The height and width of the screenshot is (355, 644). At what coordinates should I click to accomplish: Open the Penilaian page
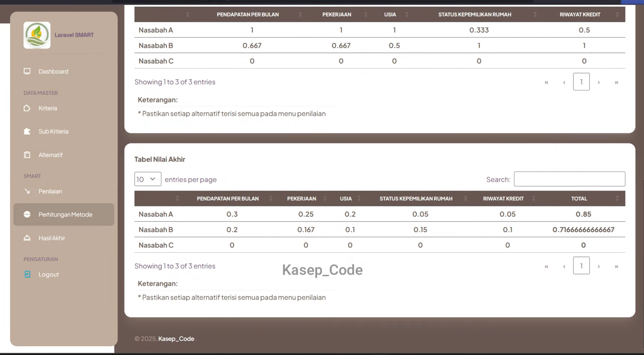(x=64, y=191)
